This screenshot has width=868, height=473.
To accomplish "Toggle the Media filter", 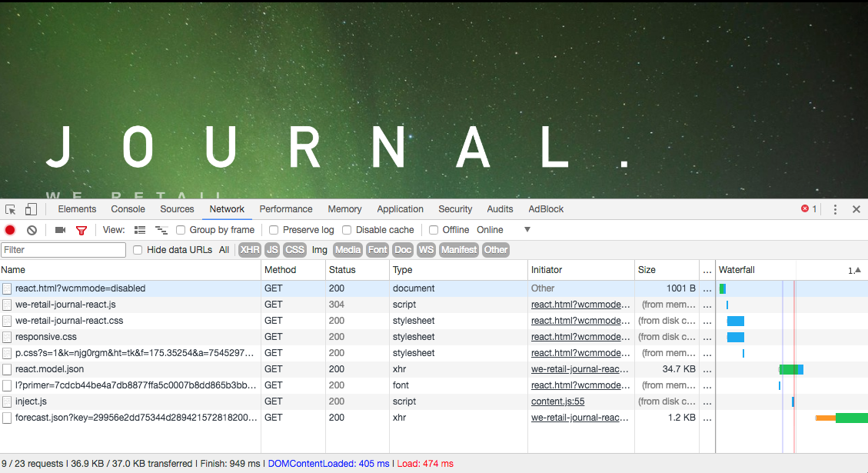I will click(348, 250).
